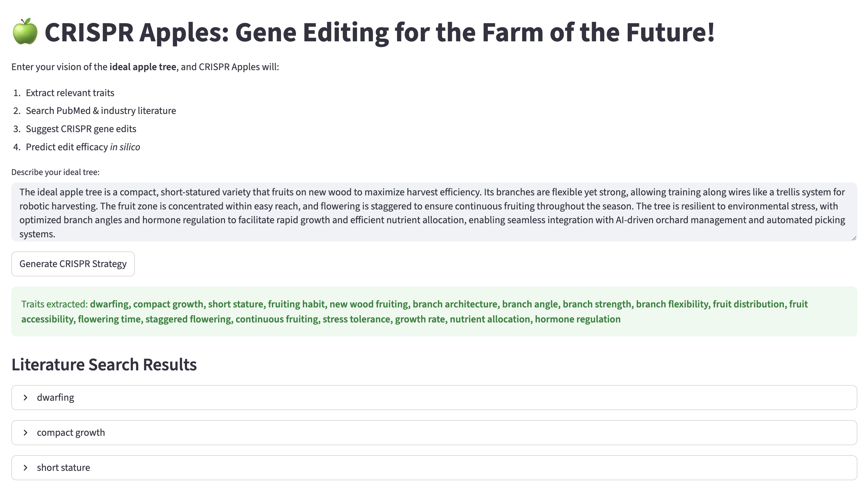Click the 'Describe your ideal tree:' label
Screen dimensions: 868x484
(55, 172)
